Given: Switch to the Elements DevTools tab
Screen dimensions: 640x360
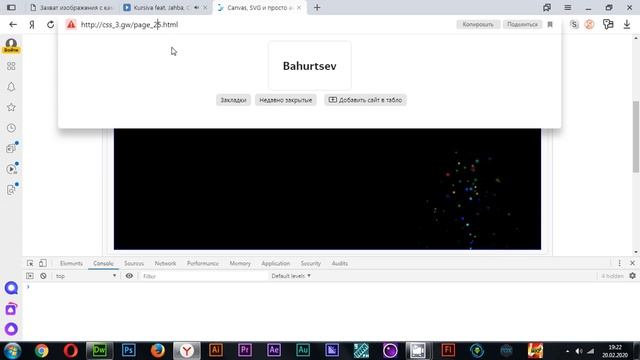Looking at the screenshot, I should pyautogui.click(x=71, y=264).
